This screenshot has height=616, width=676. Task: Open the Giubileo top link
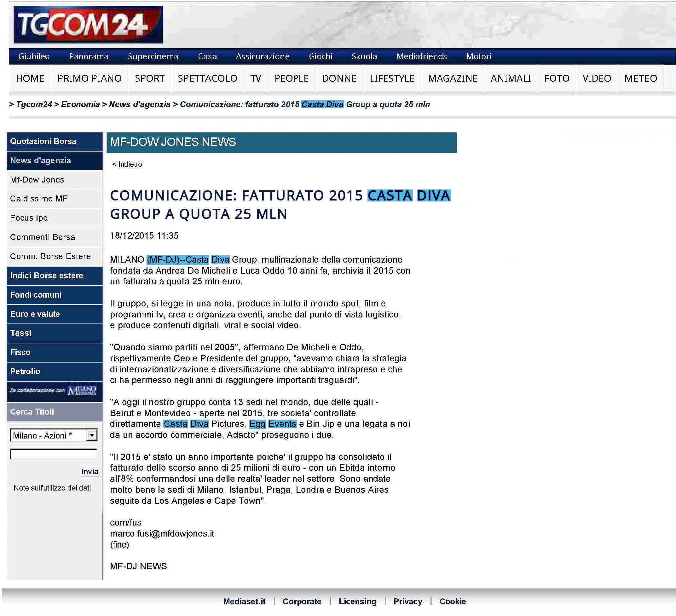click(x=34, y=56)
